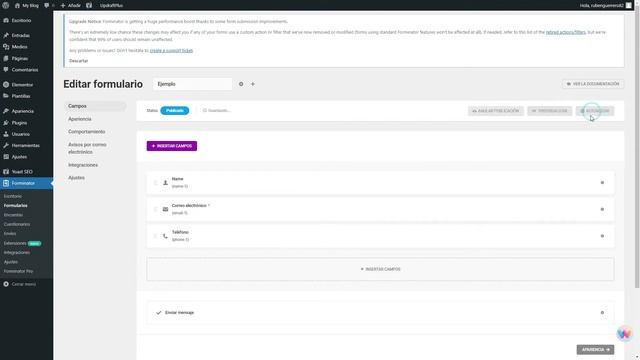Image resolution: width=640 pixels, height=360 pixels.
Task: Select the highlighted Forminator sidebar item
Action: pyautogui.click(x=26, y=183)
